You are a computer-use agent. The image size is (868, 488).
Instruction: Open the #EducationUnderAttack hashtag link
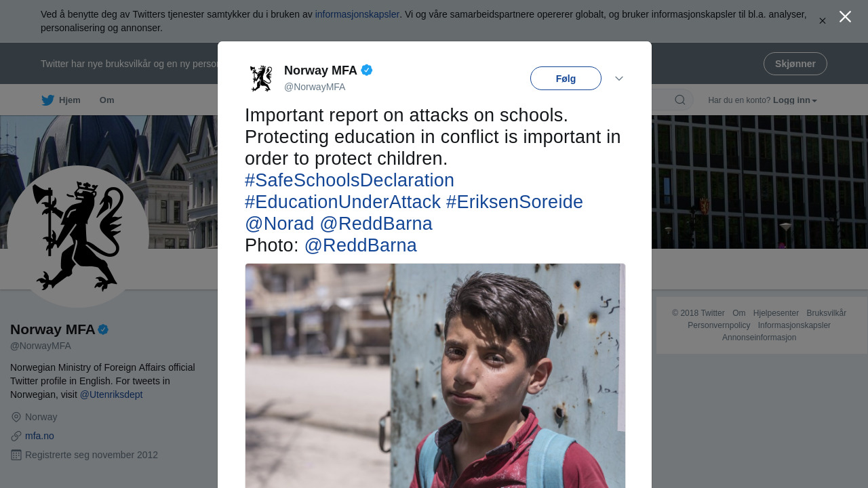point(342,202)
